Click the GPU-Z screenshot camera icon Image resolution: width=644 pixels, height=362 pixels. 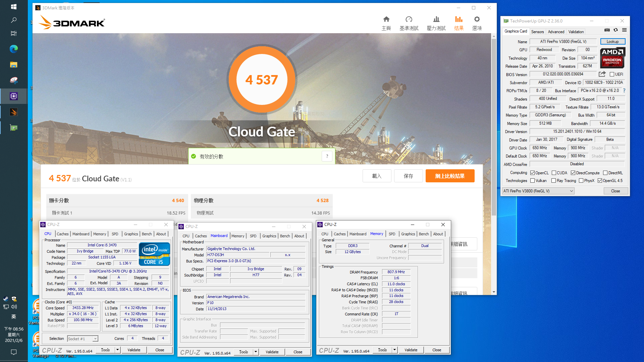coord(607,30)
